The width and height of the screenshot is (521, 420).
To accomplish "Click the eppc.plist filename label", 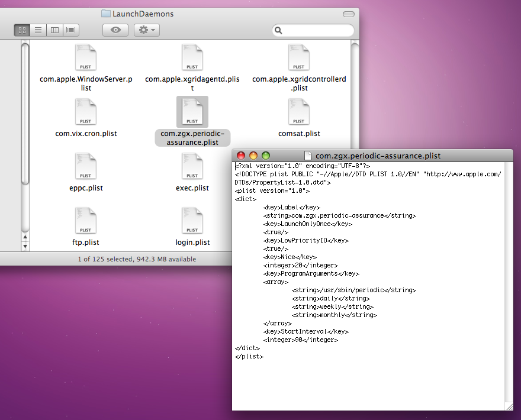I will (86, 188).
